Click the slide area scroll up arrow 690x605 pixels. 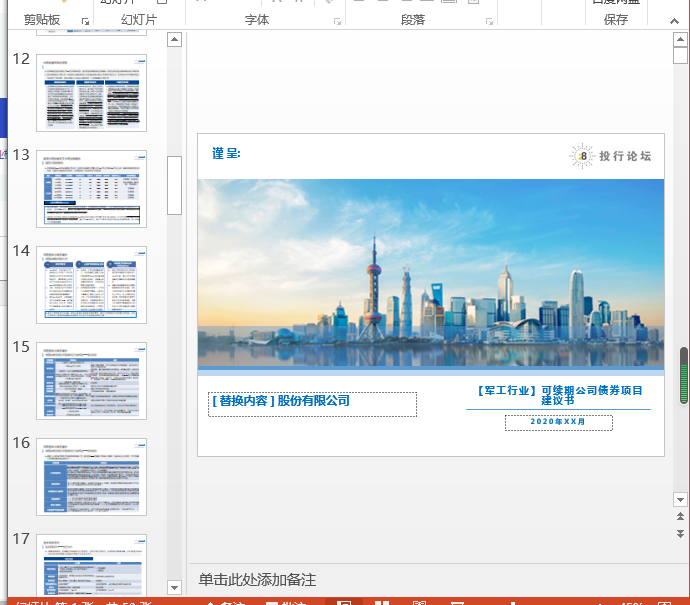680,40
